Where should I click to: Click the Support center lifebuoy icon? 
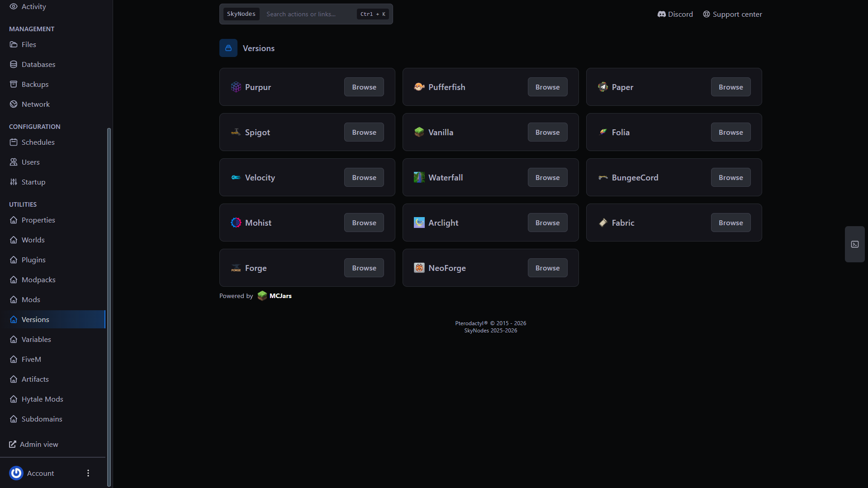click(x=707, y=14)
